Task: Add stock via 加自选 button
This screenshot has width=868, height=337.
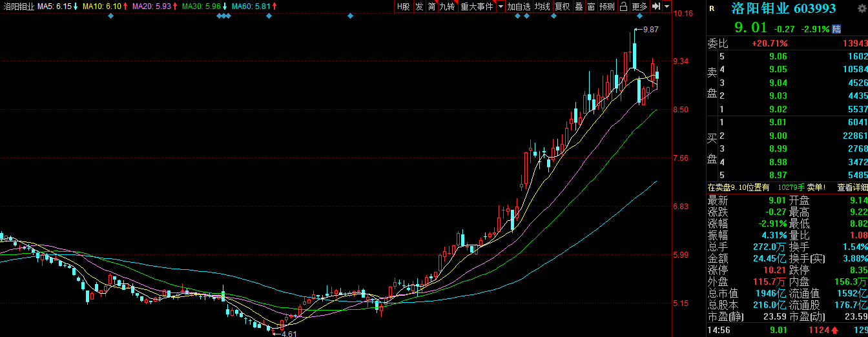Action: coord(519,6)
